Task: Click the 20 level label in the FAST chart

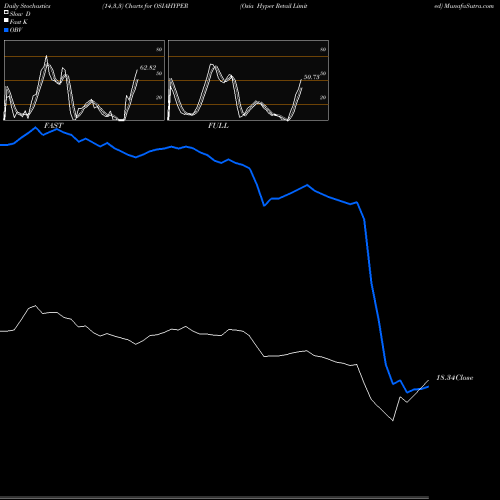Action: pos(159,97)
